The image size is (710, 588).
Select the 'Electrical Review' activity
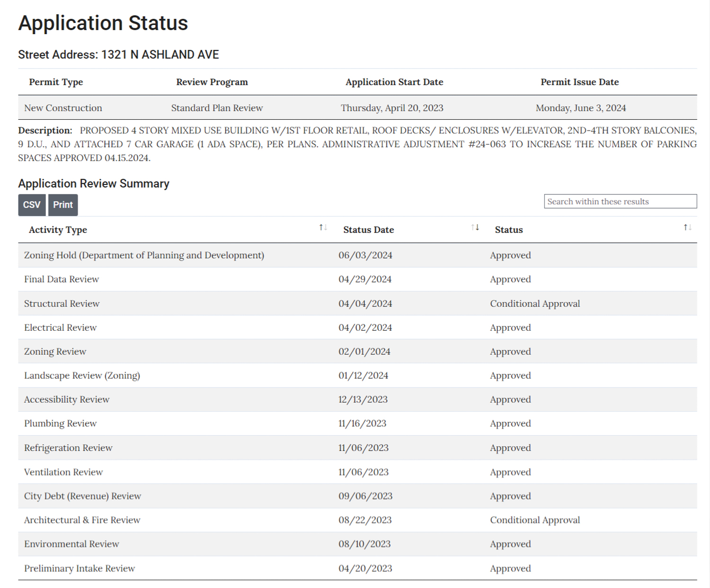click(x=60, y=328)
